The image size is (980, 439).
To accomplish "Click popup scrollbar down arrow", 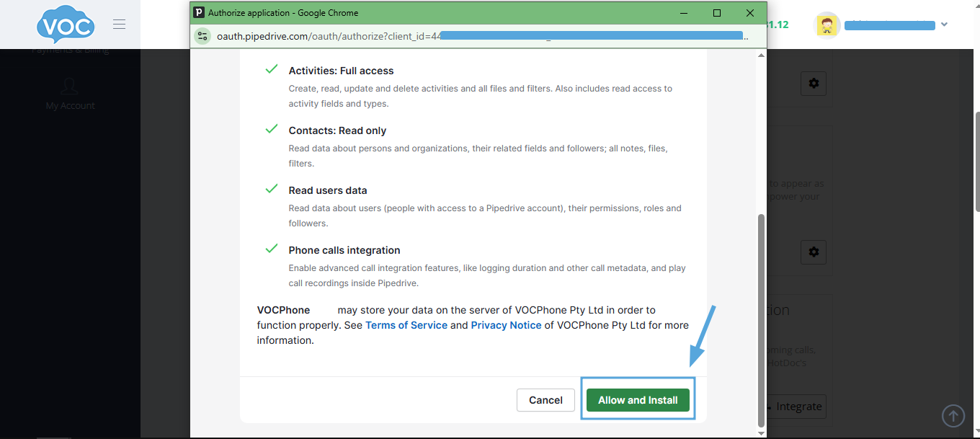I will [762, 433].
